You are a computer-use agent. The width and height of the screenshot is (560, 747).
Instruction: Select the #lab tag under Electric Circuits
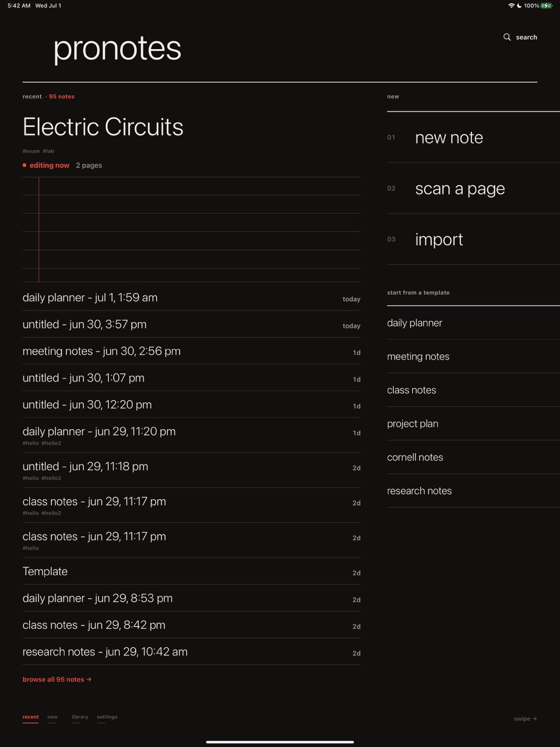point(49,151)
